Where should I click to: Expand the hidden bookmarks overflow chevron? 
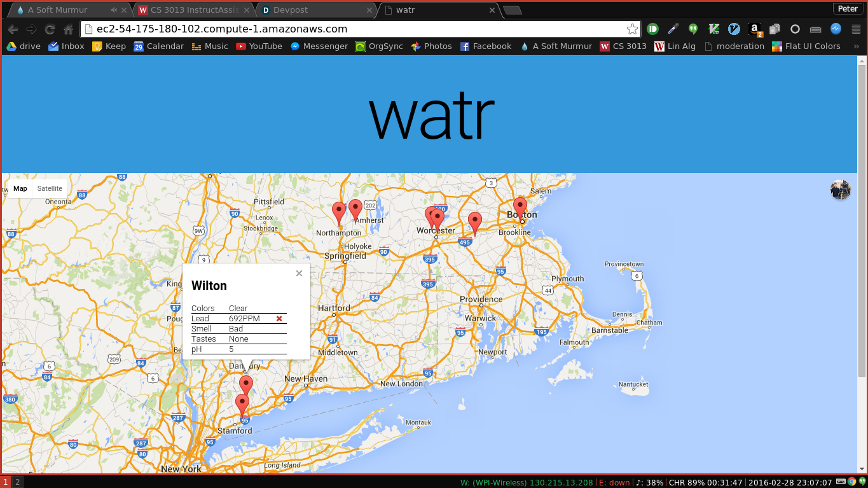pos(856,46)
